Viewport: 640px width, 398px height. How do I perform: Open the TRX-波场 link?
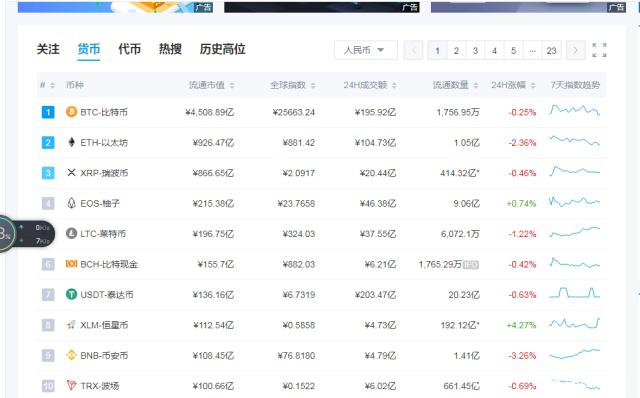(100, 386)
